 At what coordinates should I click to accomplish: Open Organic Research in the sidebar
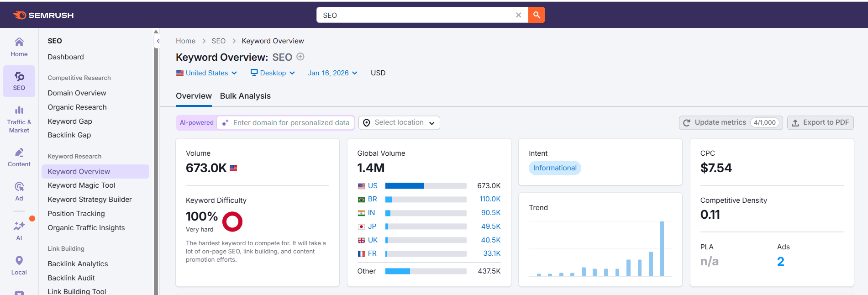(77, 107)
